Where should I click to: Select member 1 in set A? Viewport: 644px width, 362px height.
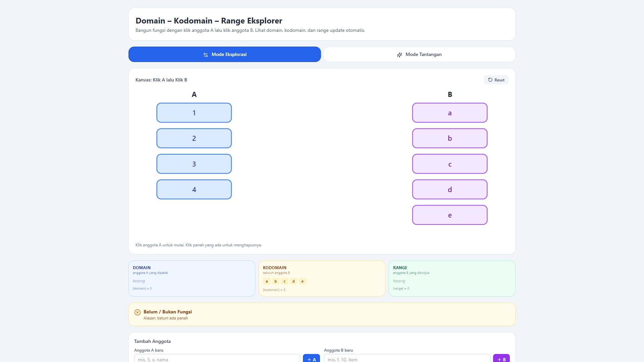[x=194, y=113]
